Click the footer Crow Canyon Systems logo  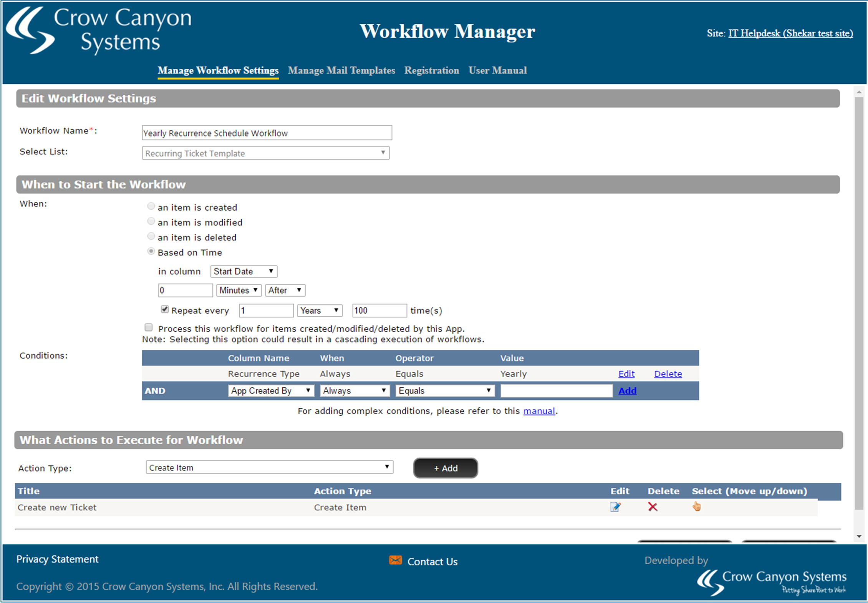click(x=772, y=582)
